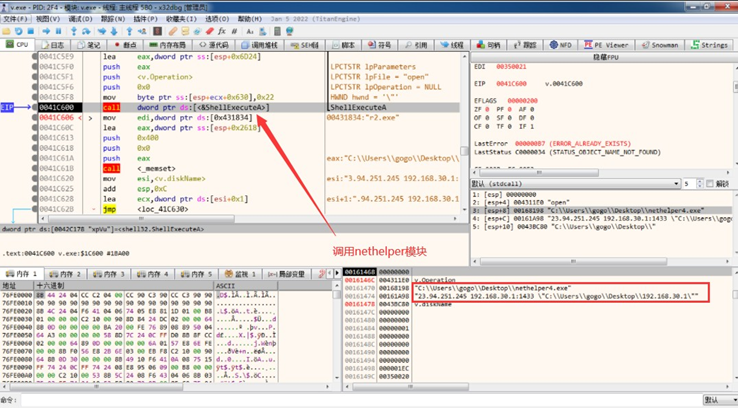
Task: Select the 内存 2 dump tab
Action: [x=65, y=273]
